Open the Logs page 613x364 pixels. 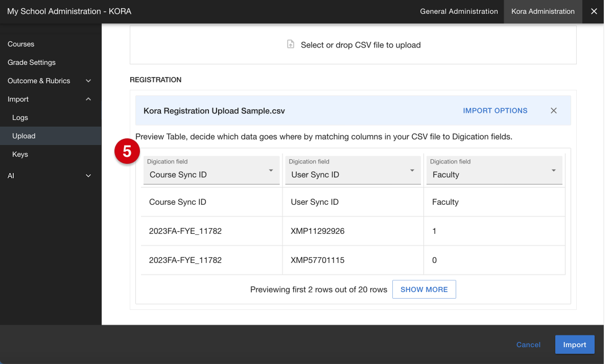coord(51,117)
